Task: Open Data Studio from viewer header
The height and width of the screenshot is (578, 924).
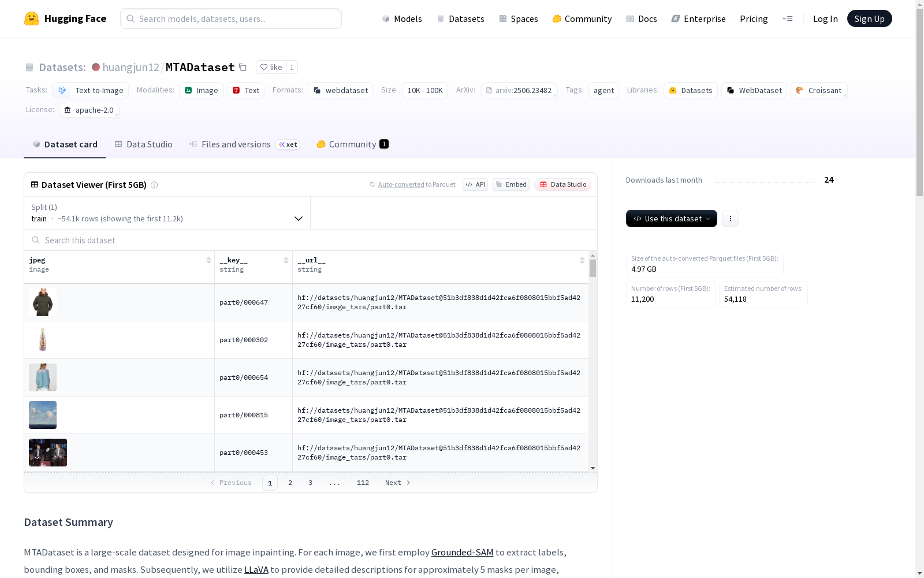Action: 563,184
